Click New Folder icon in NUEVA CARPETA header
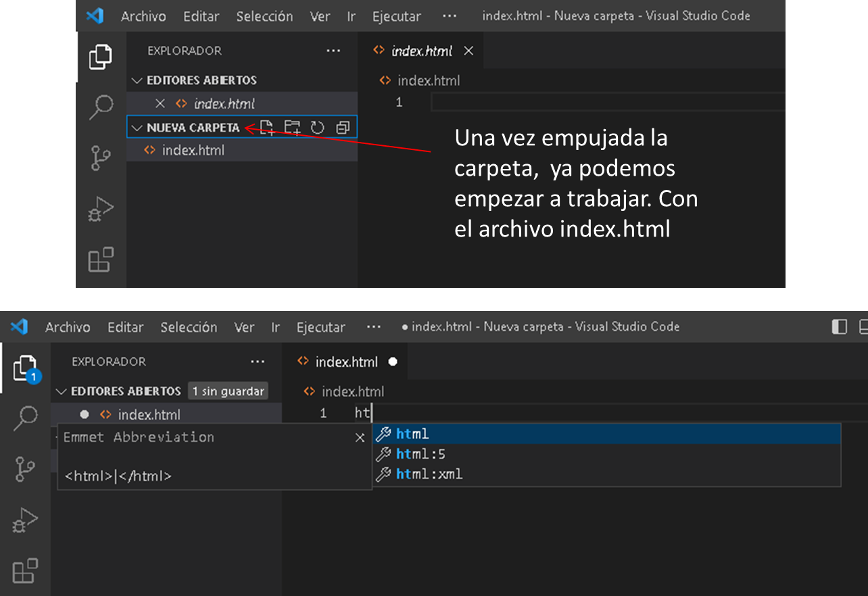This screenshot has width=868, height=596. (292, 127)
